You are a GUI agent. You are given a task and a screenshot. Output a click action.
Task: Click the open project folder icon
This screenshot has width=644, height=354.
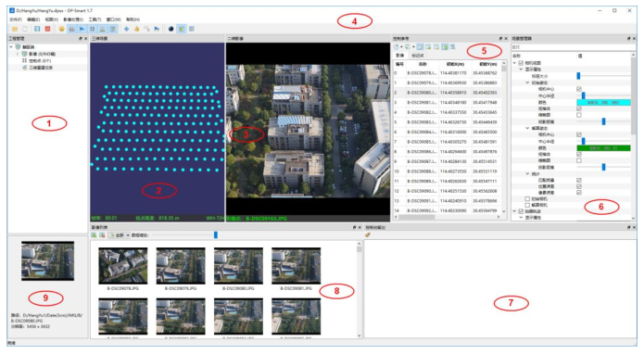point(15,29)
